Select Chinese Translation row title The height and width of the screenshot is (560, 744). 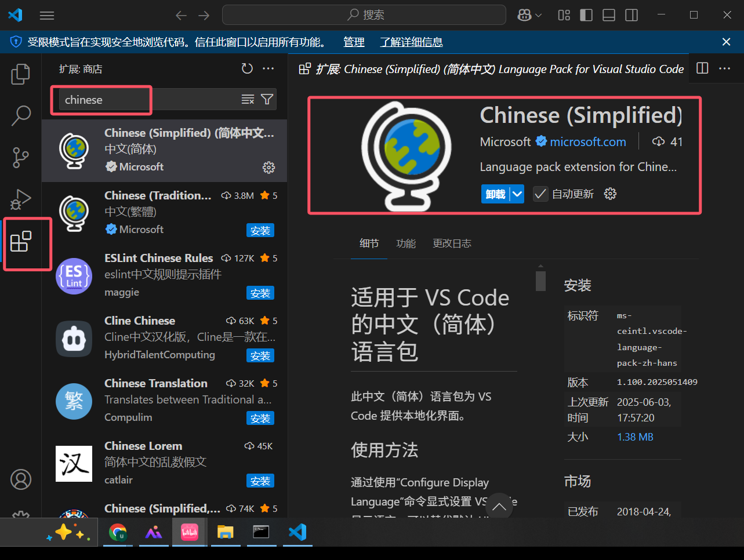(156, 383)
